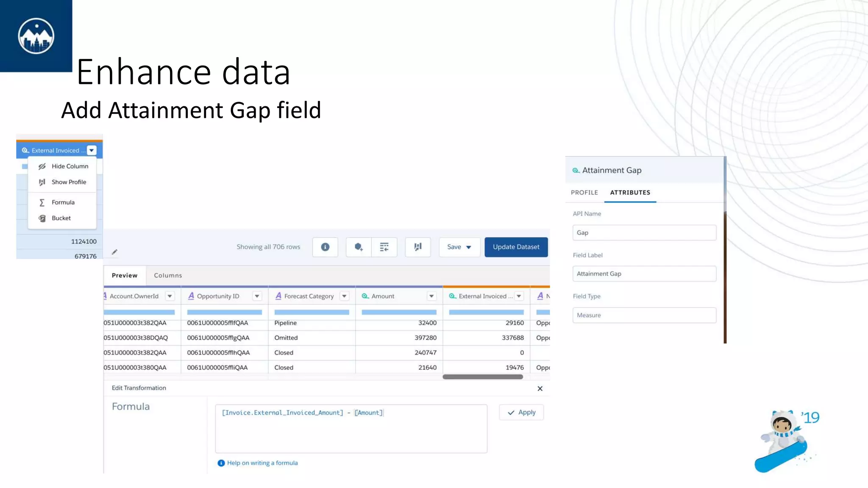The height and width of the screenshot is (488, 868).
Task: Click External Invoiced cell 337688
Action: point(486,338)
